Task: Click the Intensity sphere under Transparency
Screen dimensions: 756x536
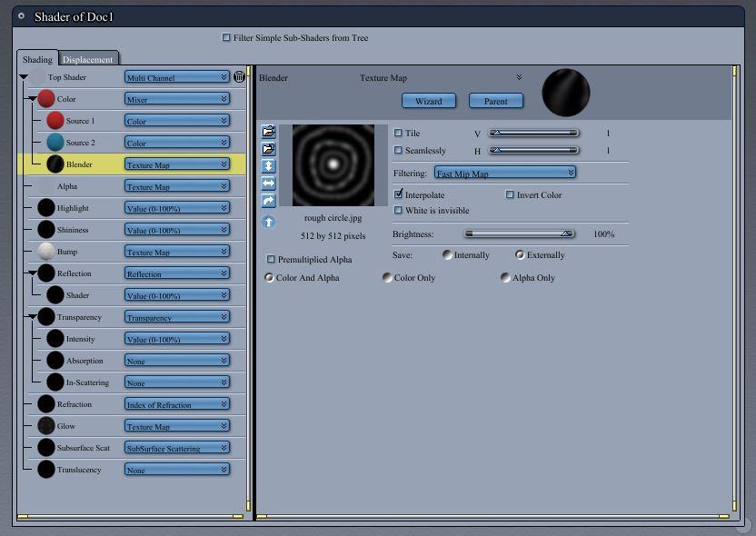Action: point(55,338)
